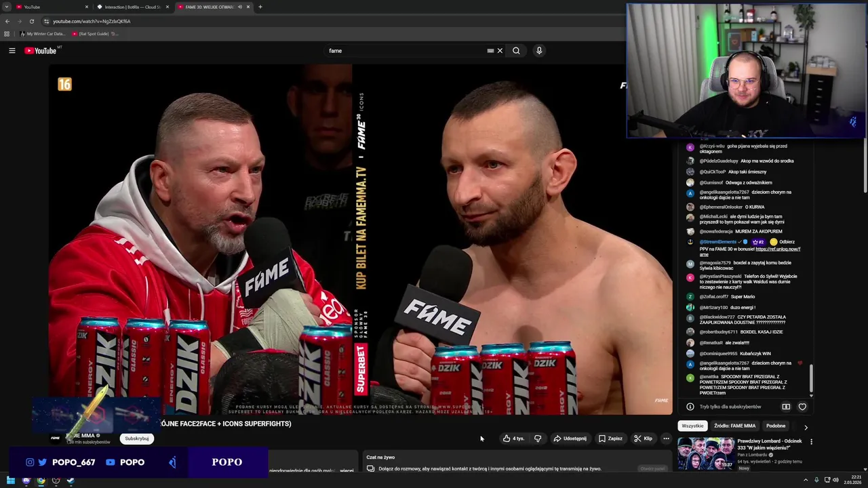Open Prawdziwy Lombard Odcinek 333 title

click(769, 445)
